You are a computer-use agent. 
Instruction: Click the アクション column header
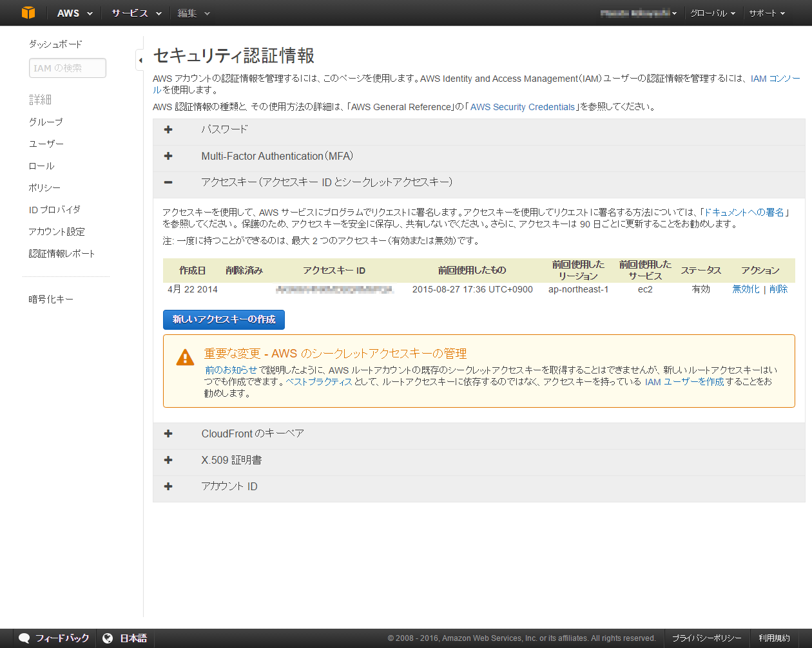pyautogui.click(x=760, y=271)
